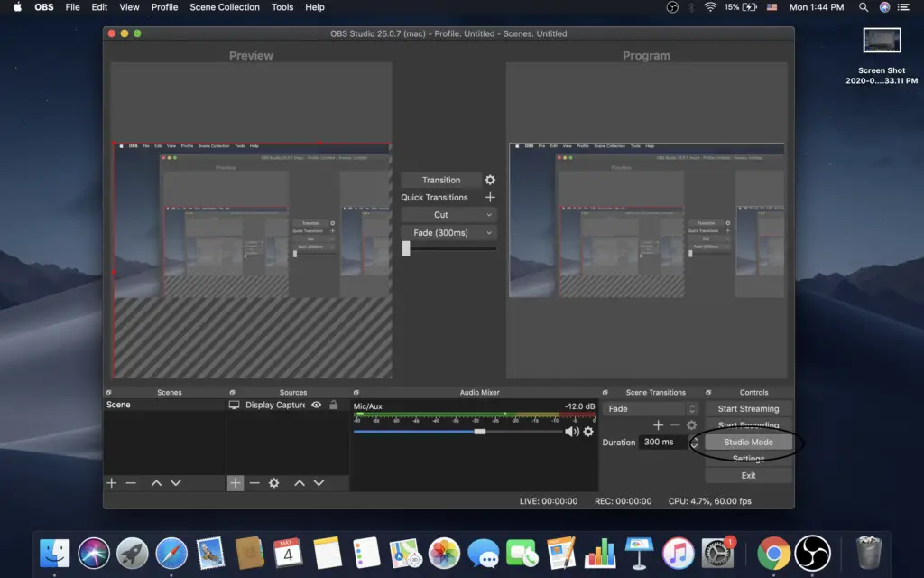
Task: Add a new Quick Transition with the plus
Action: pyautogui.click(x=490, y=197)
